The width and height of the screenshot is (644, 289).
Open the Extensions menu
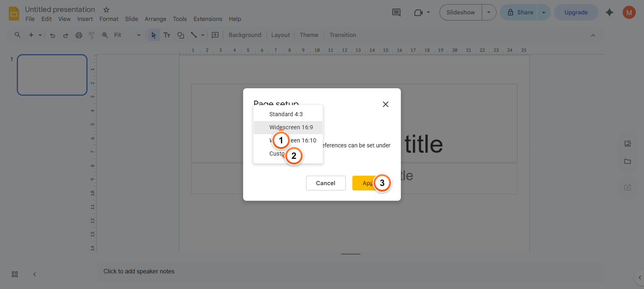coord(208,19)
